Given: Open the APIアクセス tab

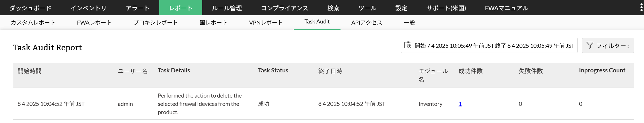Looking at the screenshot, I should 366,22.
